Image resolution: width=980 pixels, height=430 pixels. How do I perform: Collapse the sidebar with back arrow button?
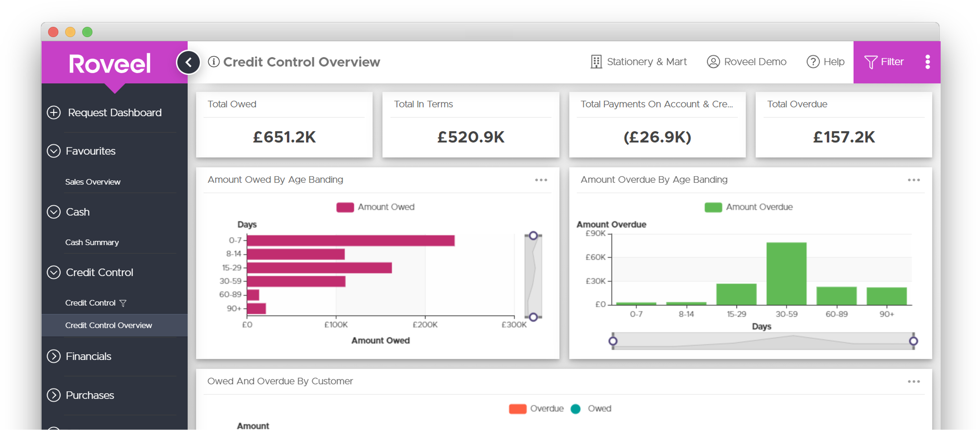tap(188, 62)
